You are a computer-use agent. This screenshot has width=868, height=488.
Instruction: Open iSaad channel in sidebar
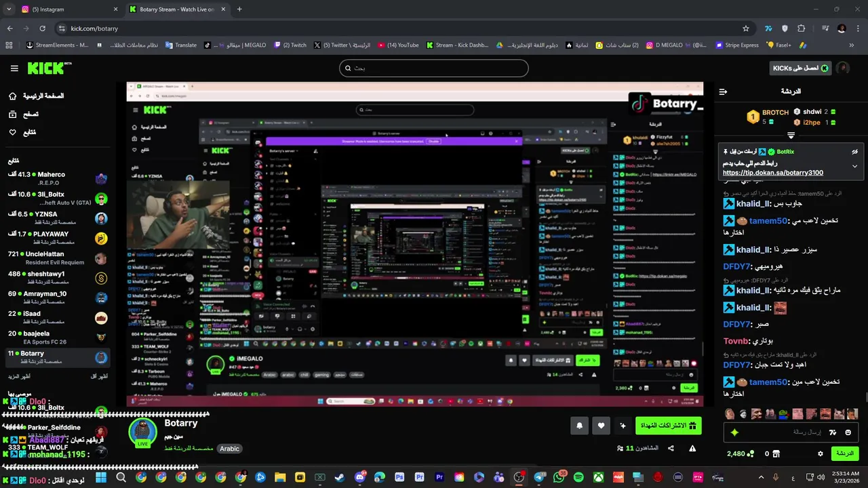pos(58,318)
